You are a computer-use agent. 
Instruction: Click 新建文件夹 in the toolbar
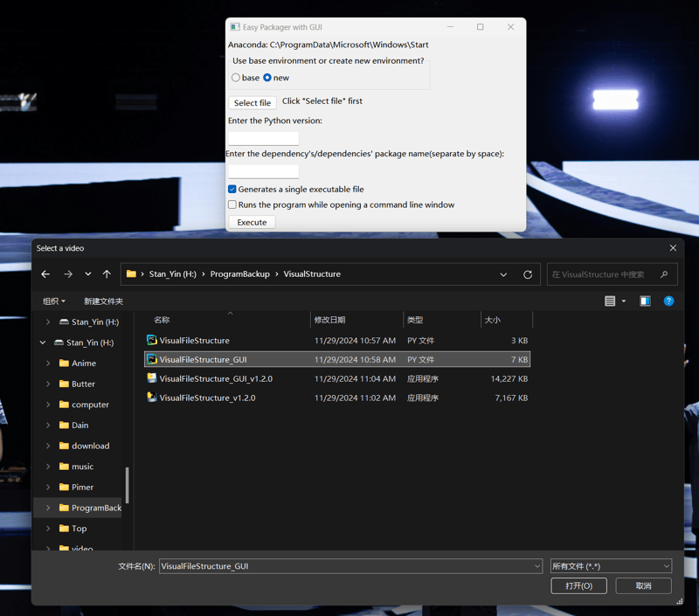(103, 301)
